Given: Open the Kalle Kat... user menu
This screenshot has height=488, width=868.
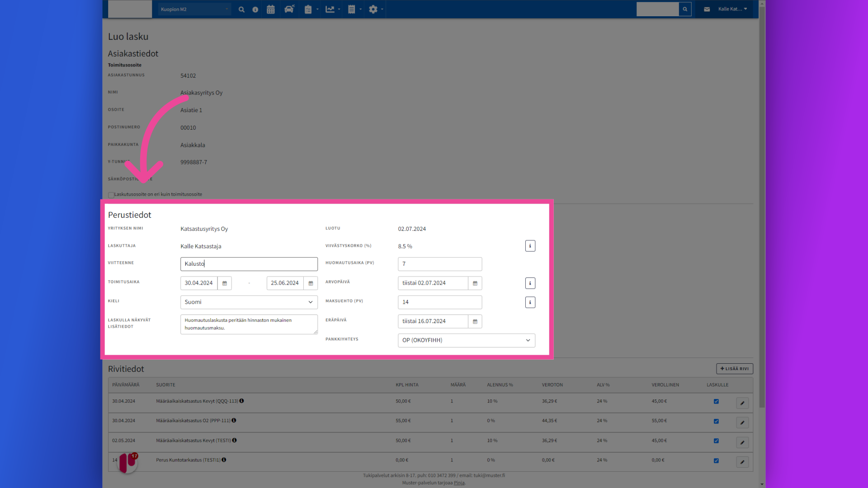Looking at the screenshot, I should (732, 9).
